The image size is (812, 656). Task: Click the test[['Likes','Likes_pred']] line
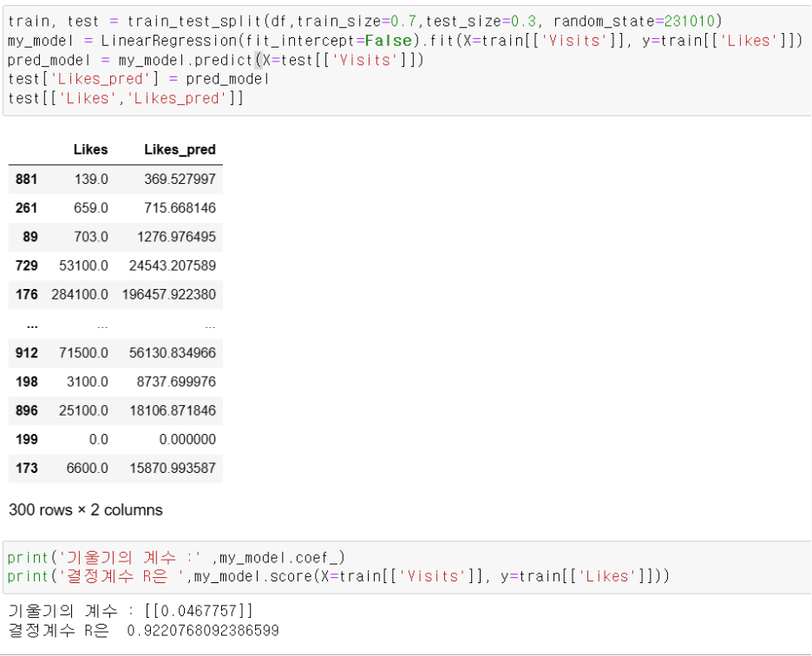[x=125, y=98]
